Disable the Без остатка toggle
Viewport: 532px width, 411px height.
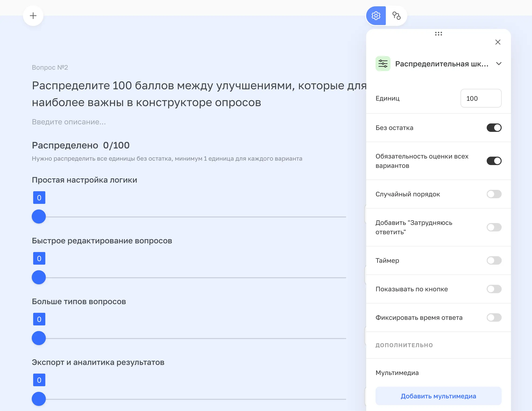point(494,128)
